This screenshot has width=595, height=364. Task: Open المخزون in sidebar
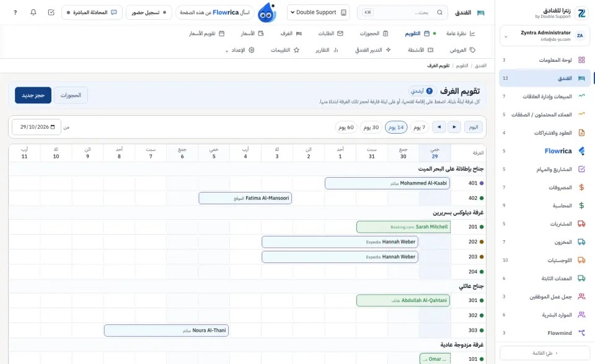pos(545,242)
